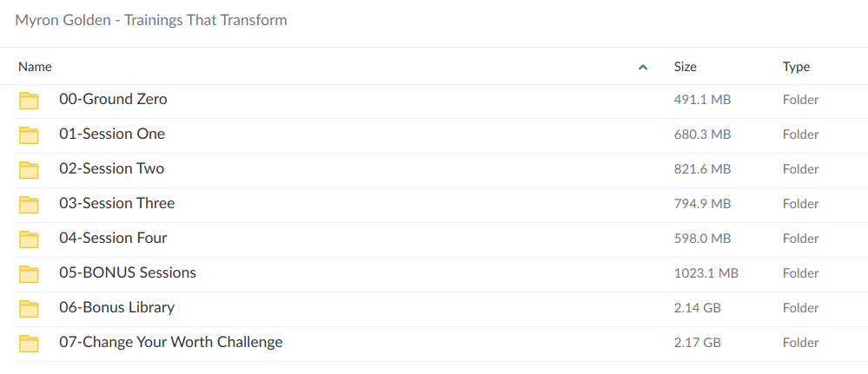Click the 05-BONUS Sessions folder icon
868x374 pixels.
point(30,274)
